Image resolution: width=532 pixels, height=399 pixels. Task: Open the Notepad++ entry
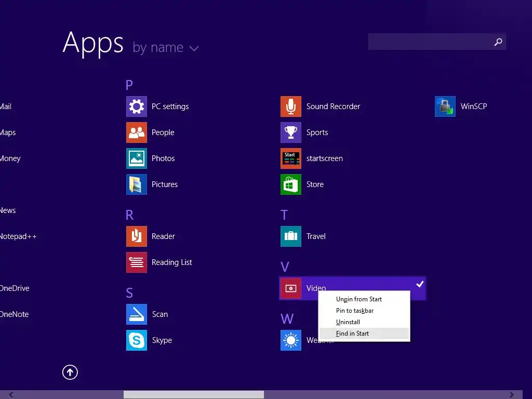(18, 236)
